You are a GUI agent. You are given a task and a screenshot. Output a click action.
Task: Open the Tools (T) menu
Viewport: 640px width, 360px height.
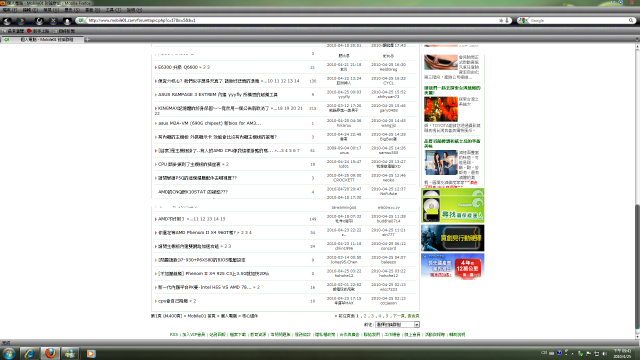[x=113, y=10]
